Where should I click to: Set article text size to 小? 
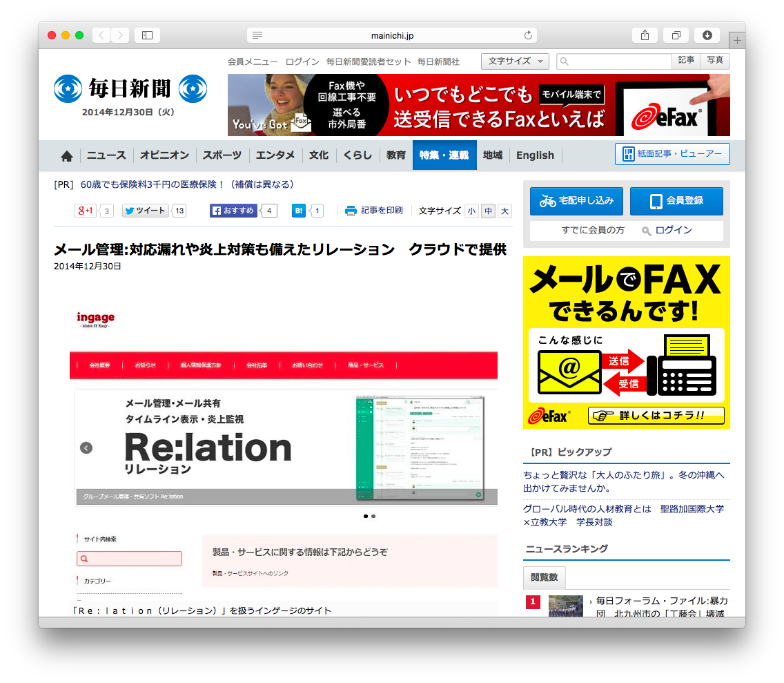(x=471, y=211)
